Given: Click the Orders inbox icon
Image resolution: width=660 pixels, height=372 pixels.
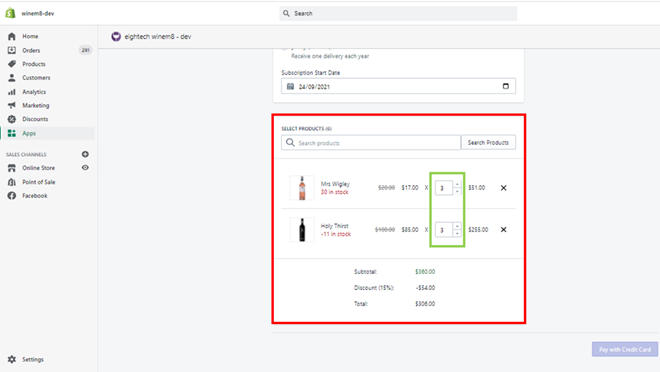Looking at the screenshot, I should coord(12,50).
